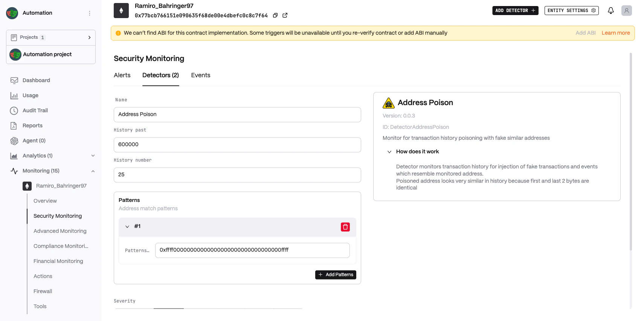The image size is (644, 321).
Task: Open the user profile avatar
Action: (627, 11)
